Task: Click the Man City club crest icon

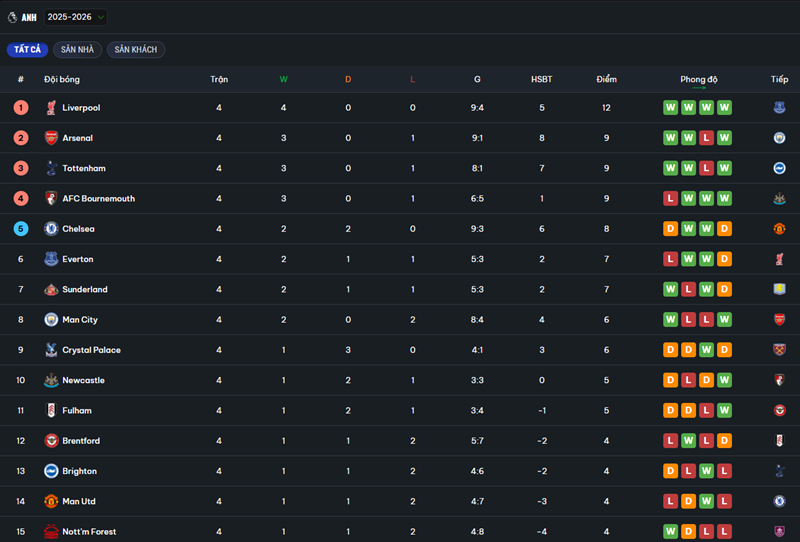Action: (x=51, y=320)
